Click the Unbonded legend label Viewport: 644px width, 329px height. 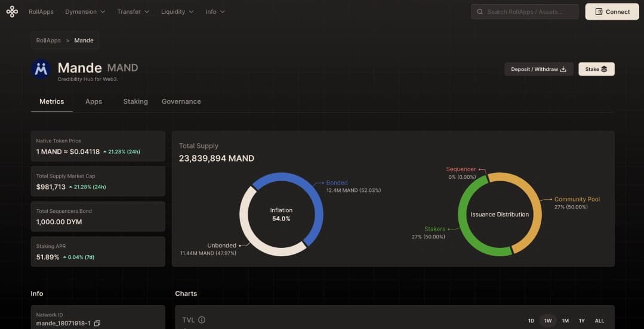tap(222, 246)
